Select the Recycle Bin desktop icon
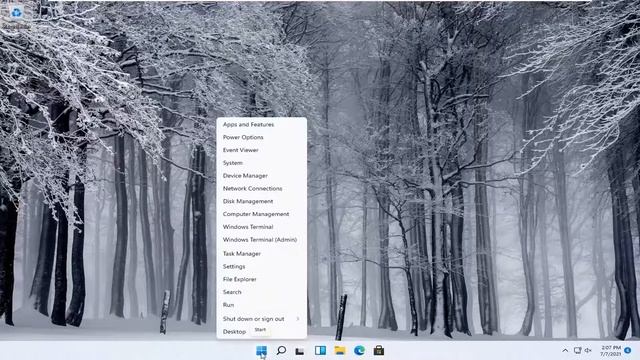Screen dimensions: 640x360 point(16,16)
